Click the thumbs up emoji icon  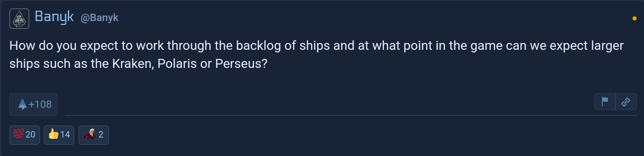53,135
